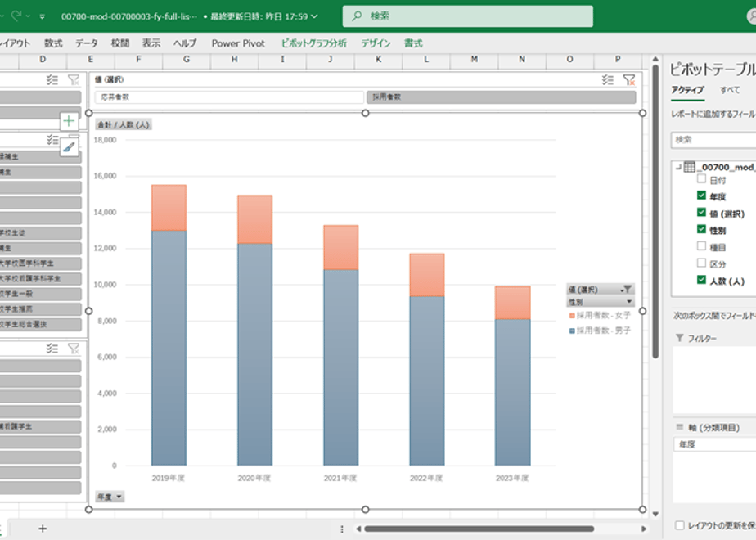Uncheck the 人数 (人) field checkbox
The image size is (756, 540).
701,280
